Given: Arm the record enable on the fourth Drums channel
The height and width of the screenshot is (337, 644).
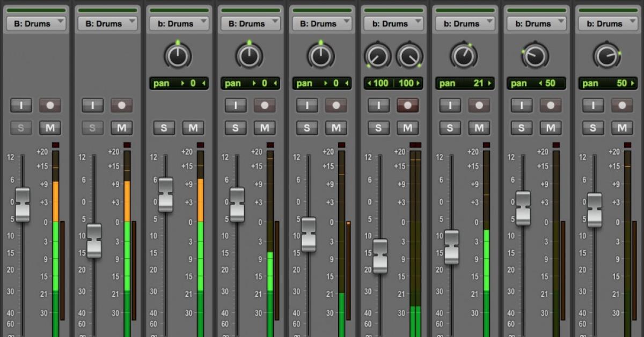Looking at the screenshot, I should tap(264, 105).
